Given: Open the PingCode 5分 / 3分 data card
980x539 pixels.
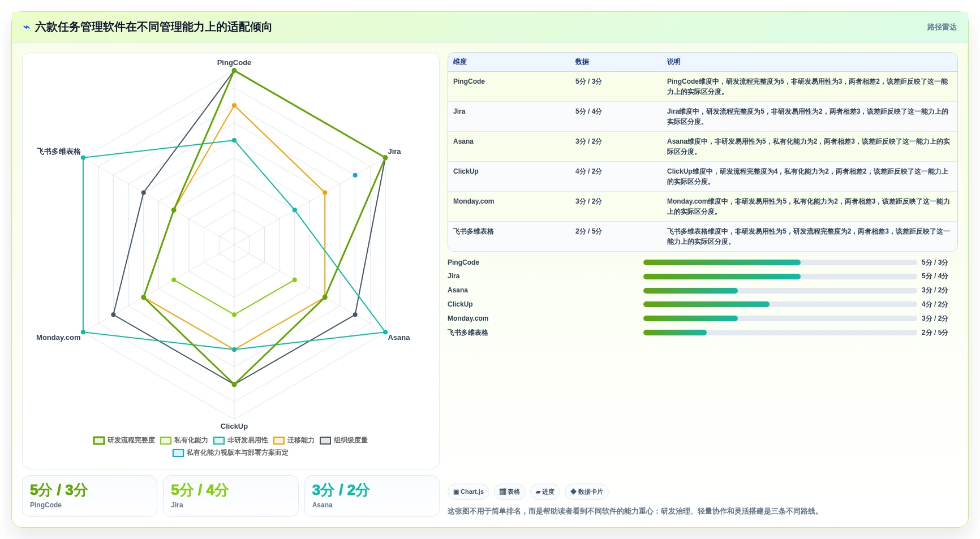Looking at the screenshot, I should point(89,496).
